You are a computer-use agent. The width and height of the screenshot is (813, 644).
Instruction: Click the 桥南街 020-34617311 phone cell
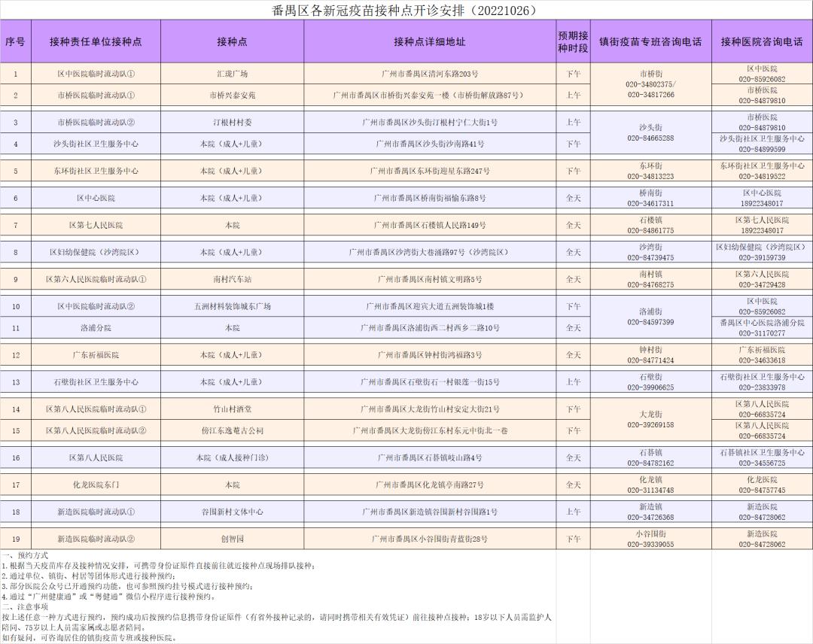[x=650, y=198]
